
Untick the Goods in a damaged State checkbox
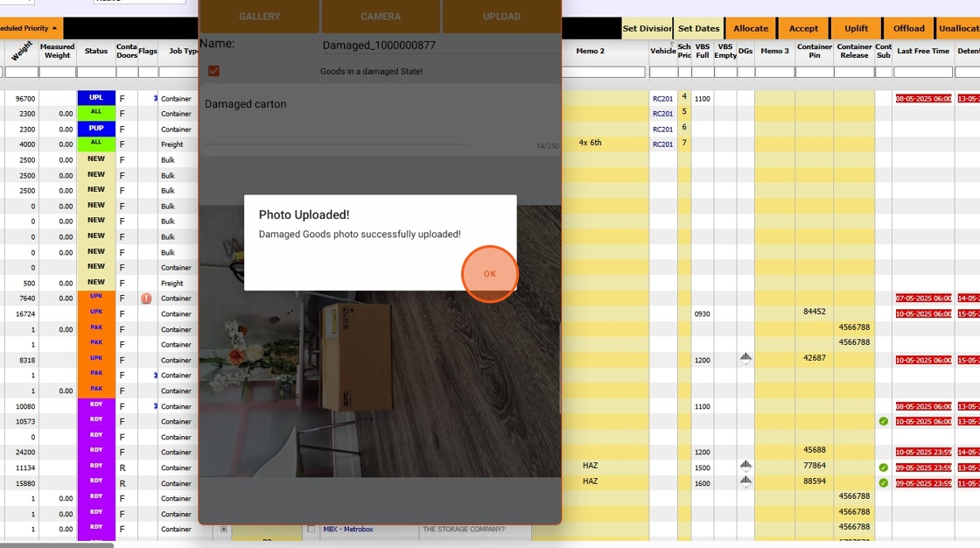pos(213,71)
